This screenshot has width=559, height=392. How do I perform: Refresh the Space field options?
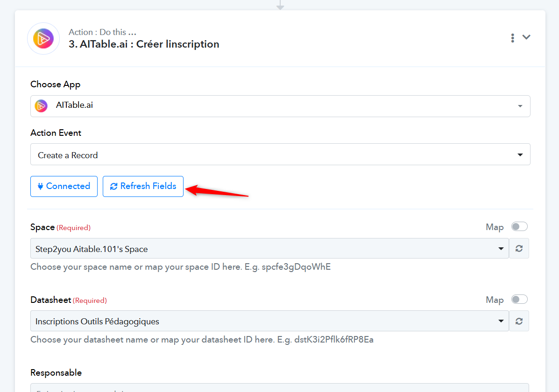tap(519, 248)
